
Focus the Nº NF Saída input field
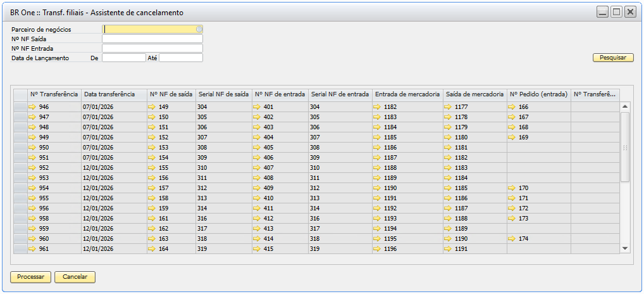click(x=152, y=39)
